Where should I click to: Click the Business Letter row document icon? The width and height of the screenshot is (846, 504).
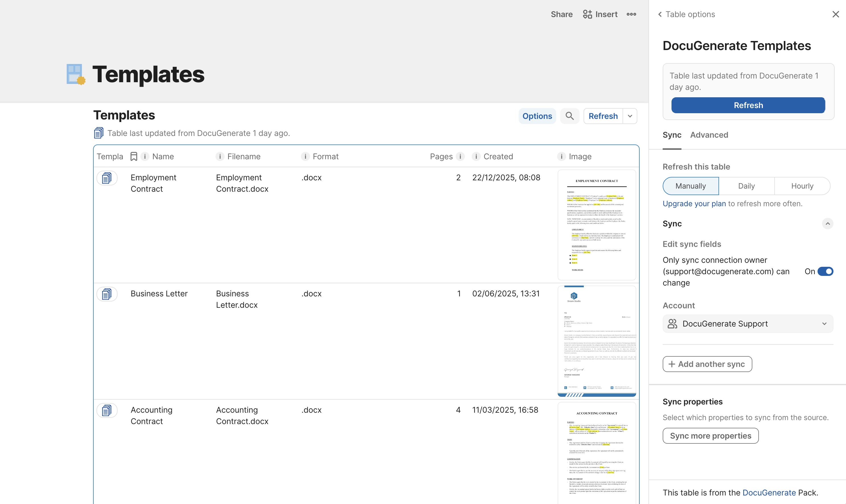(x=107, y=294)
